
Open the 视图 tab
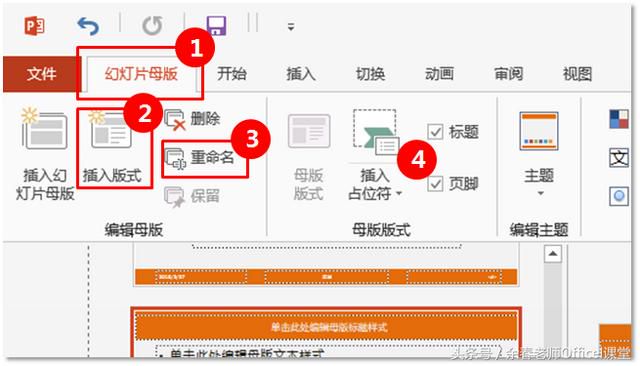(578, 74)
